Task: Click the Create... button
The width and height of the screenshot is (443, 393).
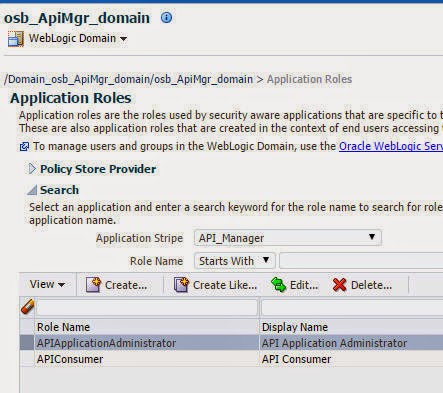Action: pyautogui.click(x=116, y=285)
